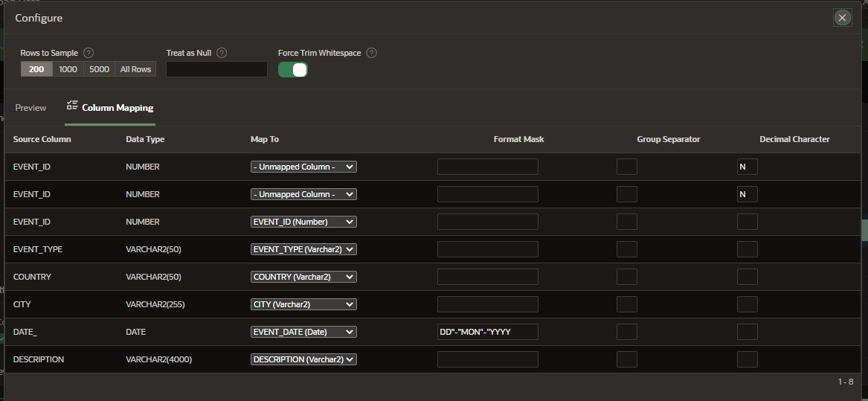Focus the Treat as Null input field
The image size is (868, 401).
216,69
